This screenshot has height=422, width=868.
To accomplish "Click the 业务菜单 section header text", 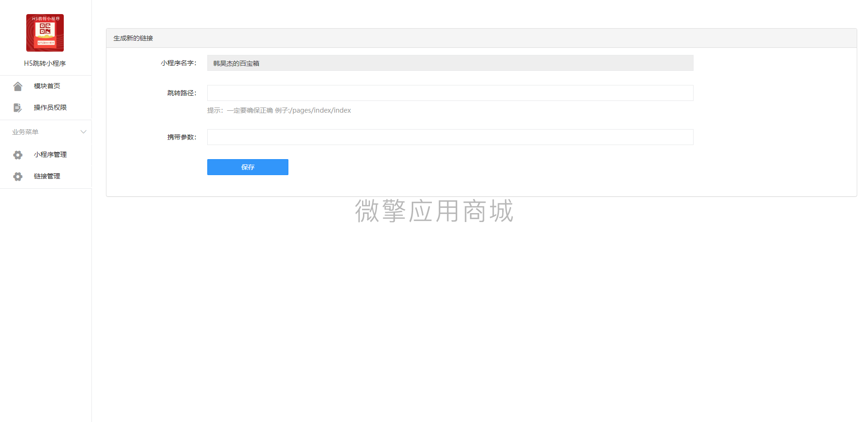I will (x=25, y=132).
